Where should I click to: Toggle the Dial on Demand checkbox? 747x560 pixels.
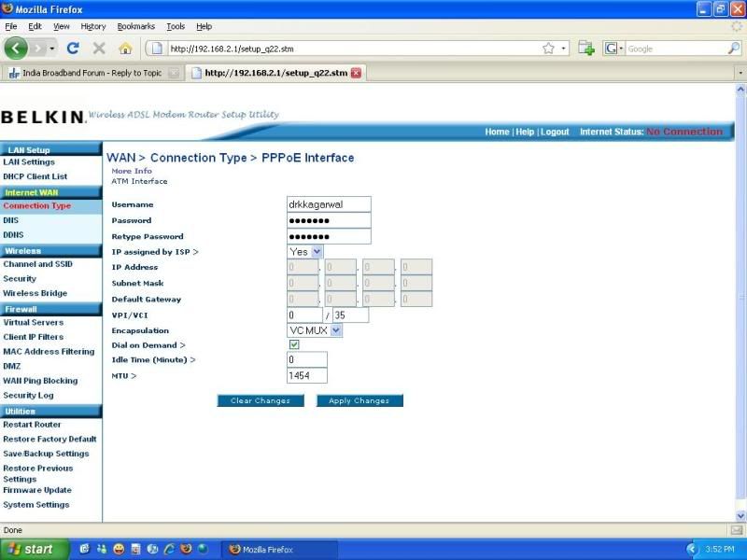[x=294, y=345]
